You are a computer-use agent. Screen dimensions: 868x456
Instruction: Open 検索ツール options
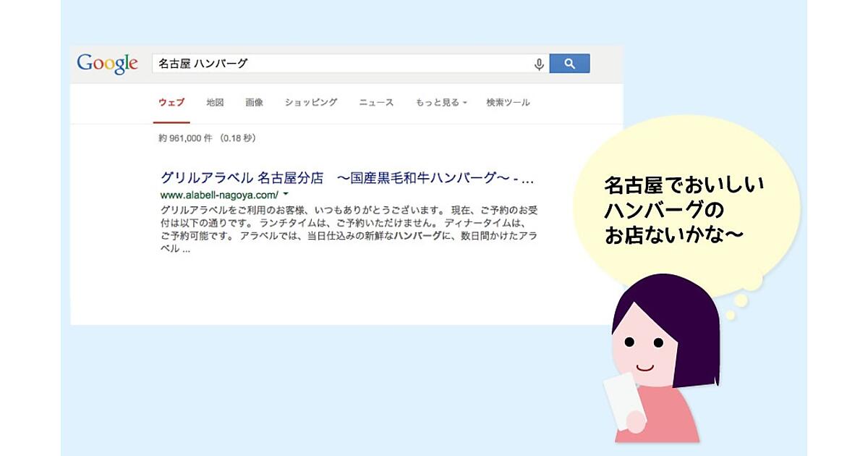pos(508,103)
